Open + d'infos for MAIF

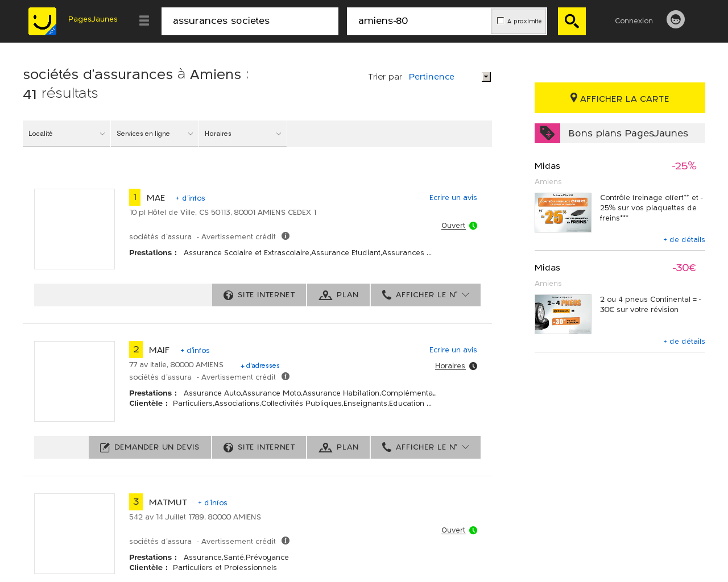click(195, 350)
